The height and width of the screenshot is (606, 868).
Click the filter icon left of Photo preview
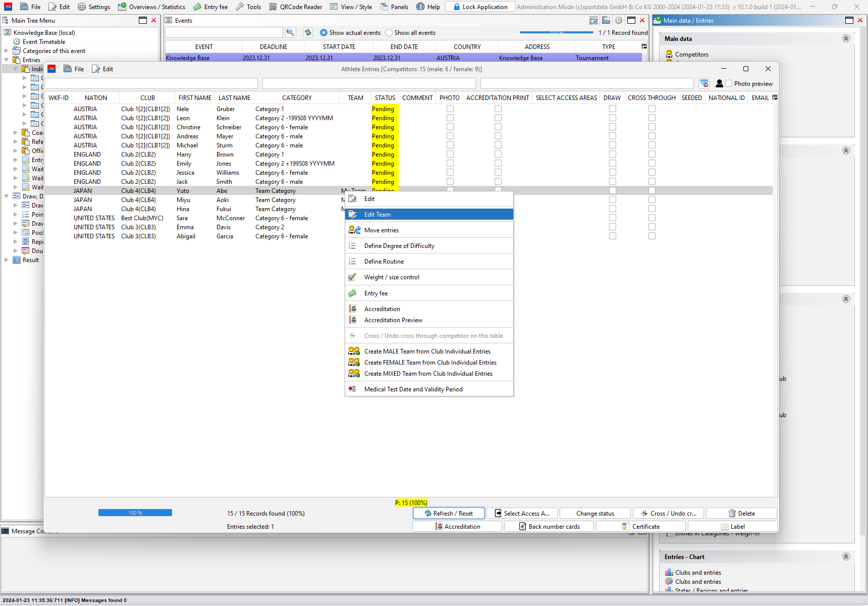tap(704, 83)
